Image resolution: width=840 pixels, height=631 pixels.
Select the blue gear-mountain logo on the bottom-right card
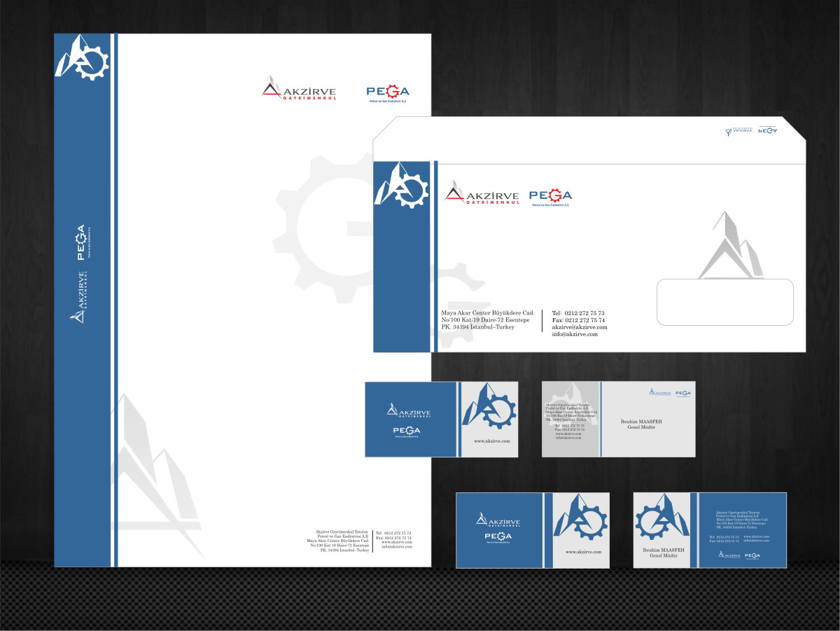pos(661,520)
